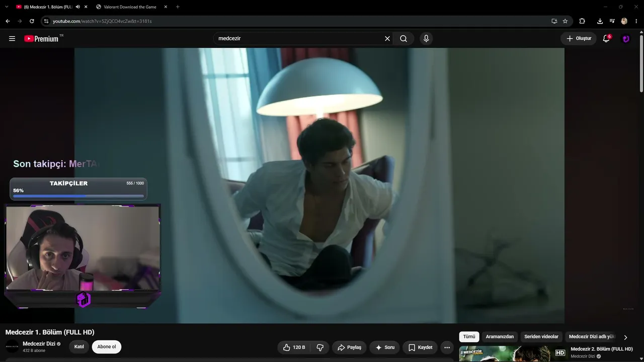Open Medcezir 2. Bölüm (FULL HD) title
Screen dimensions: 644x362
tap(602, 349)
